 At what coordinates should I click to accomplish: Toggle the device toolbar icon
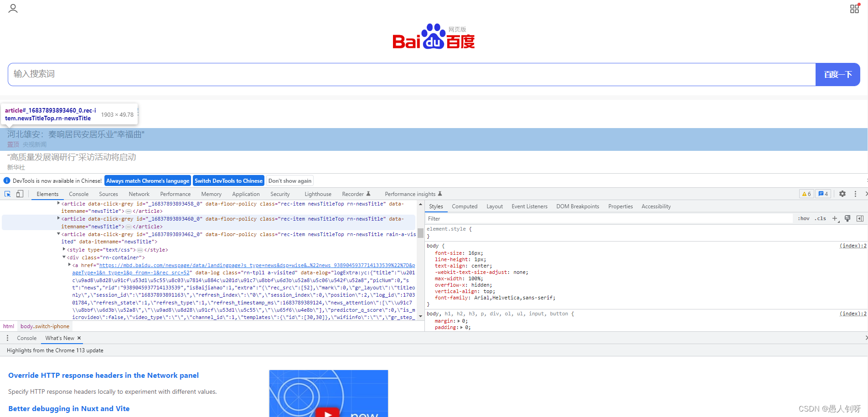tap(20, 194)
